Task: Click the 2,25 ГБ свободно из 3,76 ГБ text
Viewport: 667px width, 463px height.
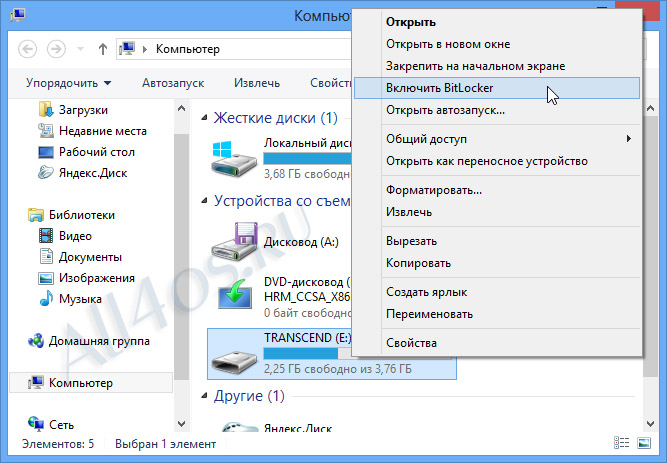Action: click(x=338, y=369)
